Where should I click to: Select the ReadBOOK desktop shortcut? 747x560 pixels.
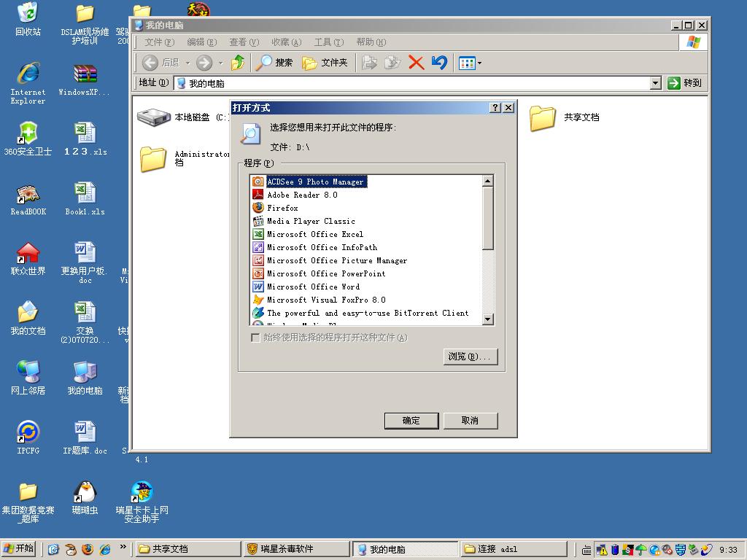click(28, 199)
